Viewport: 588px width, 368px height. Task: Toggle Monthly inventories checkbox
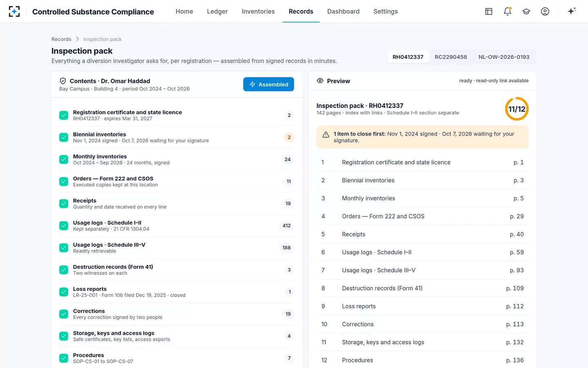coord(64,159)
